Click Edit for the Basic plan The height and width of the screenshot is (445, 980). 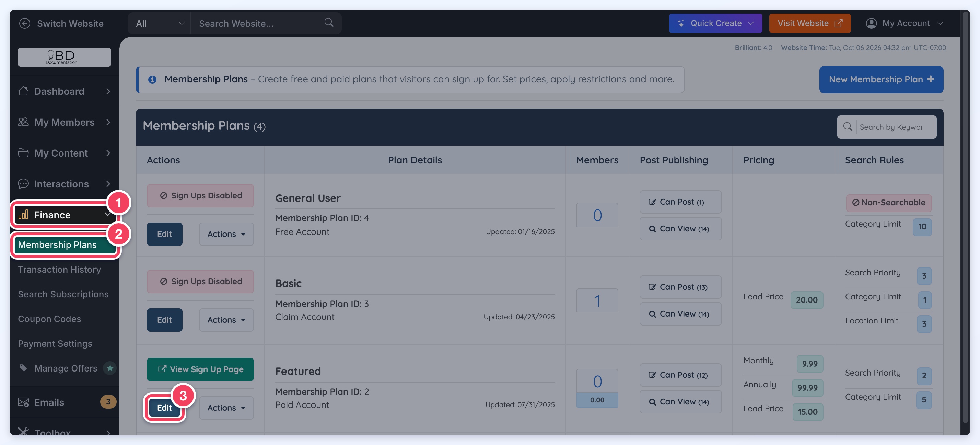(x=164, y=320)
